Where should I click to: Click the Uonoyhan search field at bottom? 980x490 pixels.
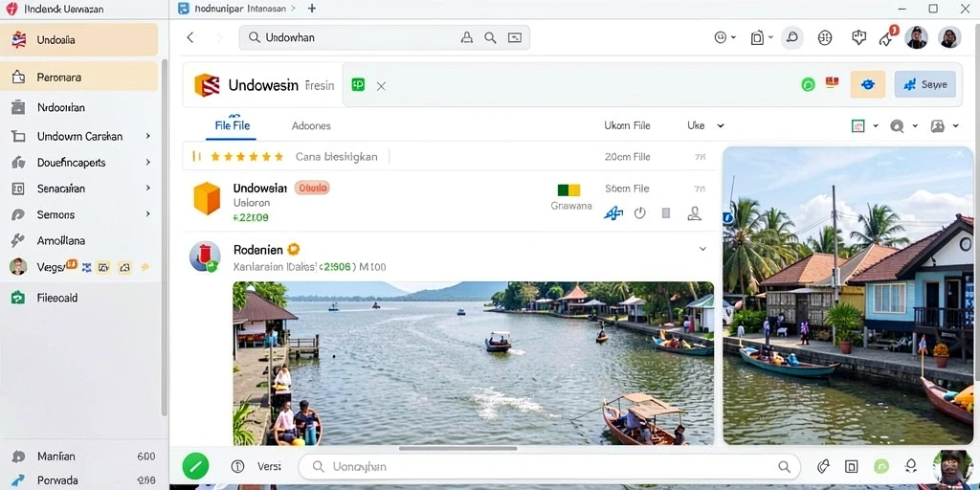[x=549, y=467]
